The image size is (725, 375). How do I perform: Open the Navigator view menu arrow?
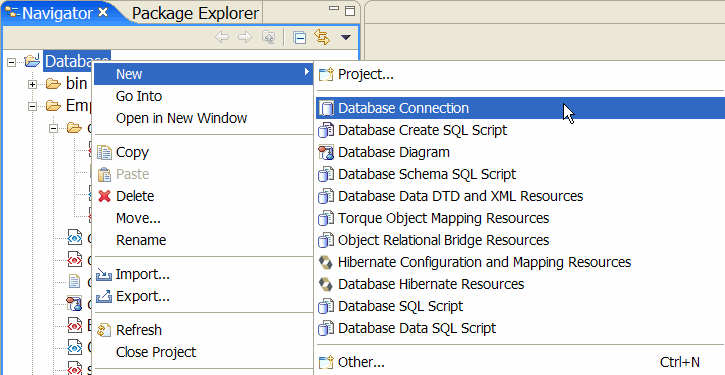tap(345, 37)
